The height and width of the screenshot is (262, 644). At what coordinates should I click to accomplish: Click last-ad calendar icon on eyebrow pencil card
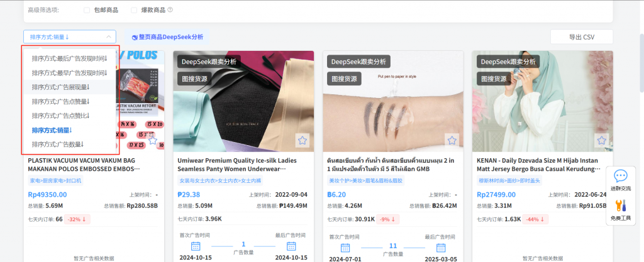[x=441, y=248]
